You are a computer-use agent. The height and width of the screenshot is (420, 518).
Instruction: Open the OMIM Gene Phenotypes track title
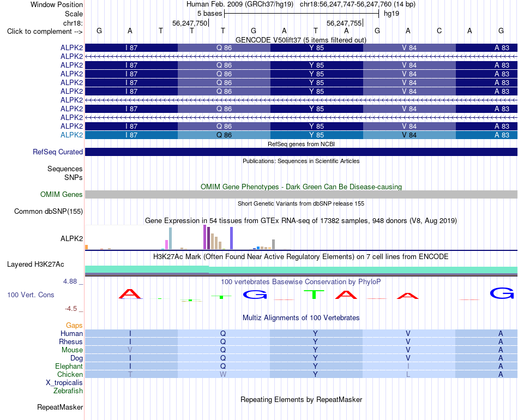point(301,187)
